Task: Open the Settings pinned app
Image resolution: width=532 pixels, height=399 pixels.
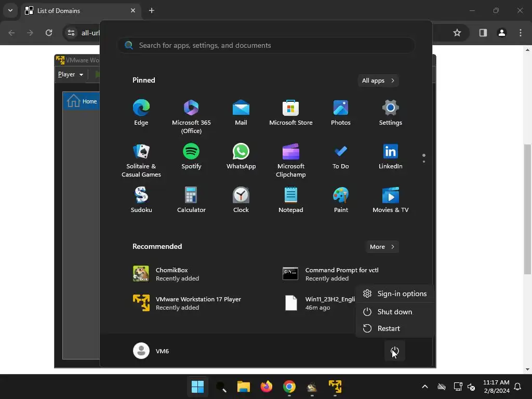Action: 391,113
